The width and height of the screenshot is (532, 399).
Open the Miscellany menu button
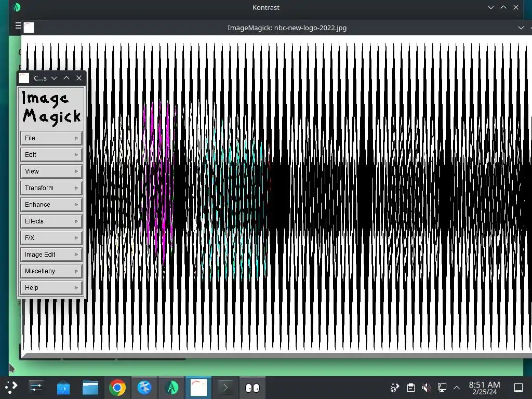pos(51,271)
